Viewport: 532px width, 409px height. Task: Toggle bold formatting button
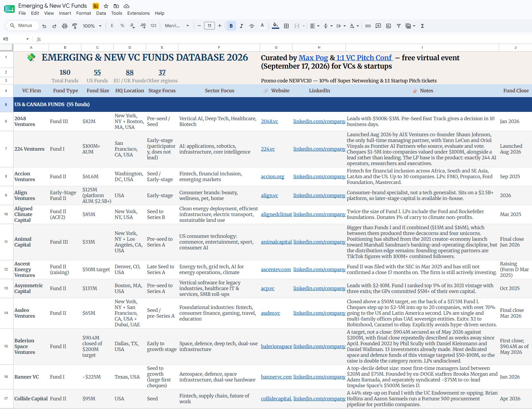point(231,26)
